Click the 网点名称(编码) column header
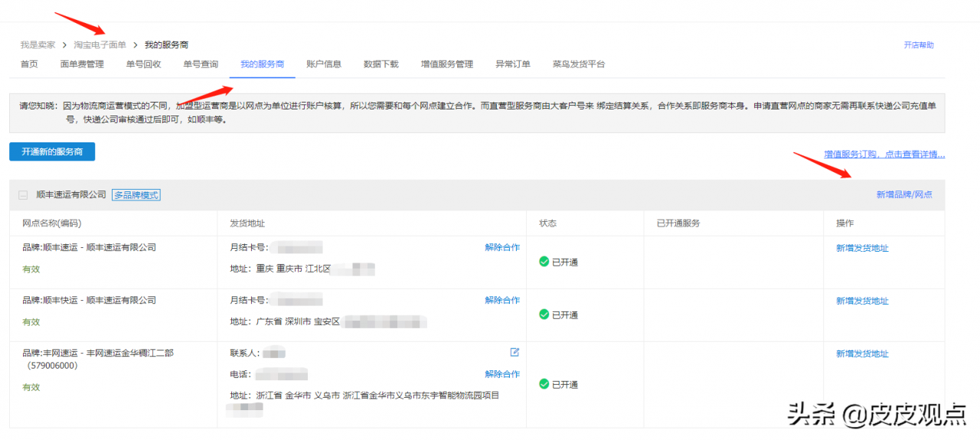This screenshot has height=440, width=980. (x=51, y=223)
